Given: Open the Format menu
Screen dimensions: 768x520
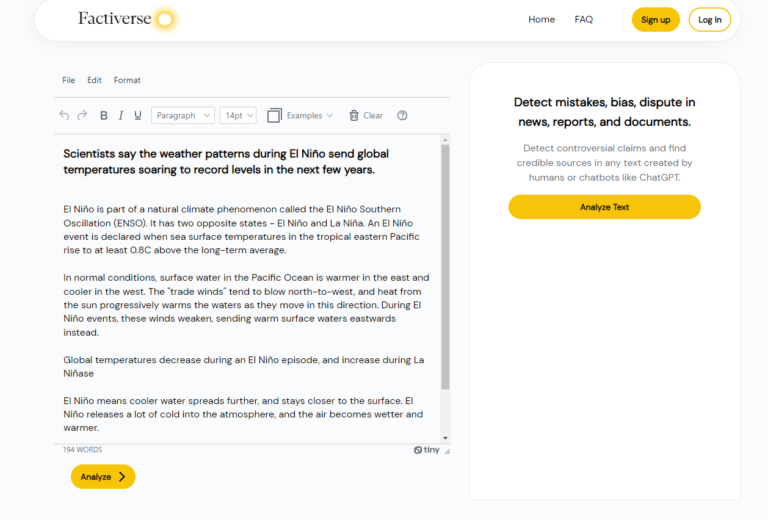Looking at the screenshot, I should point(127,80).
